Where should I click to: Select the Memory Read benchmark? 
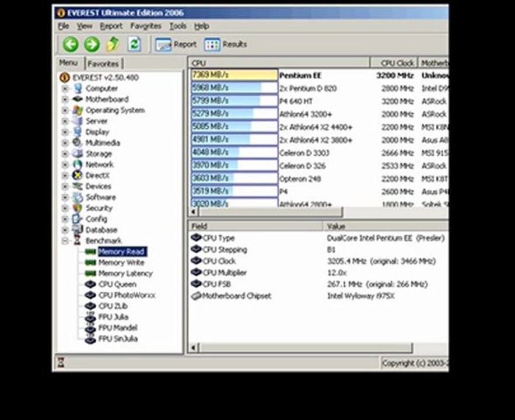coord(122,251)
